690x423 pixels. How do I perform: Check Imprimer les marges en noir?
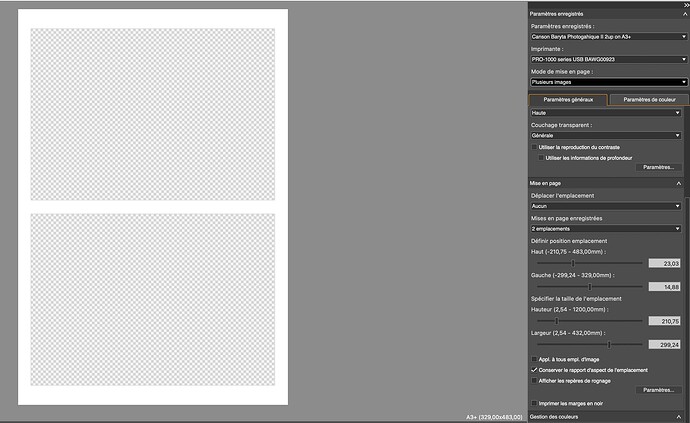tap(533, 403)
